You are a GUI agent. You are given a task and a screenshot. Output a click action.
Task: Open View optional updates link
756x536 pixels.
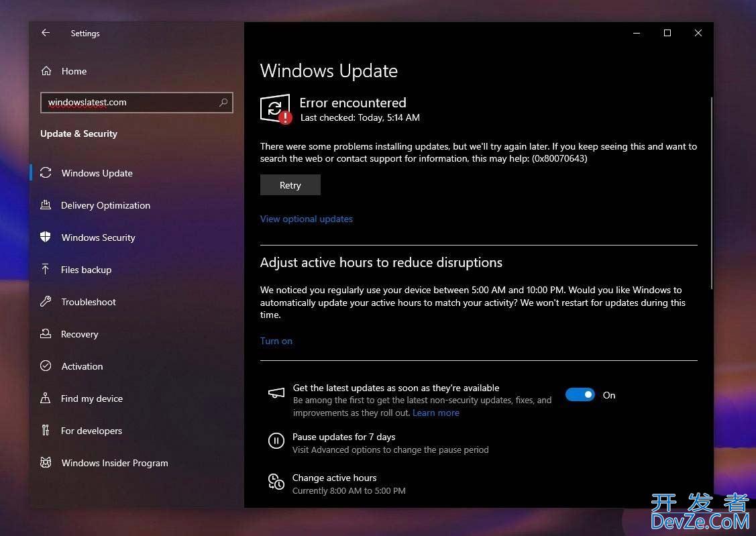point(306,219)
